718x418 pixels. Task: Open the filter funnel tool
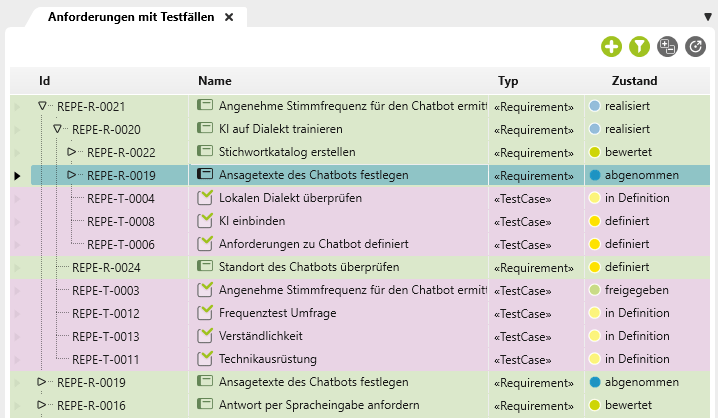point(639,46)
